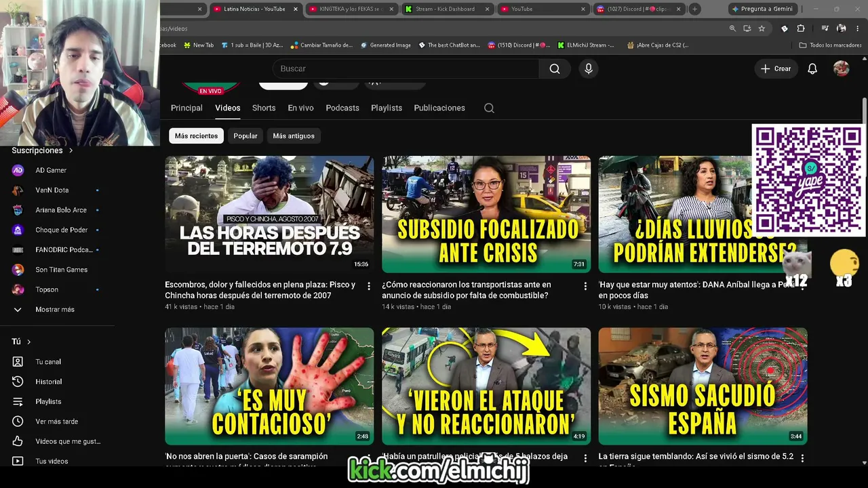Select the Más recientes filter chip

[196, 136]
